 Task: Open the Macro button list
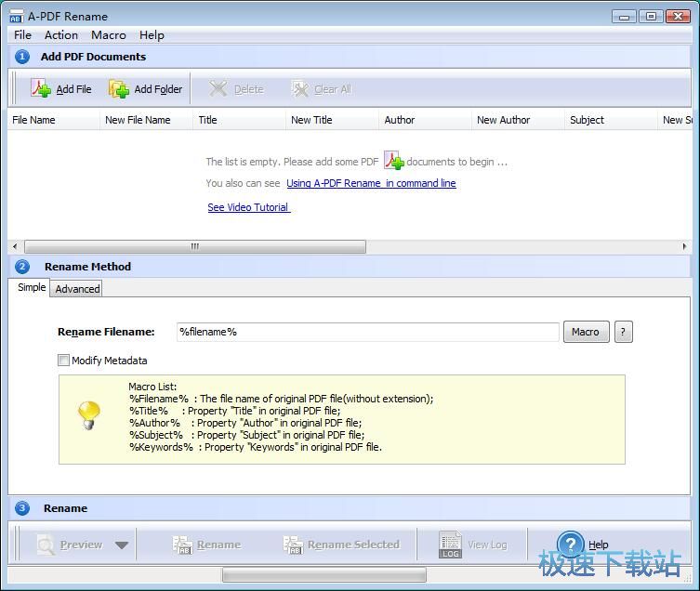[x=585, y=332]
